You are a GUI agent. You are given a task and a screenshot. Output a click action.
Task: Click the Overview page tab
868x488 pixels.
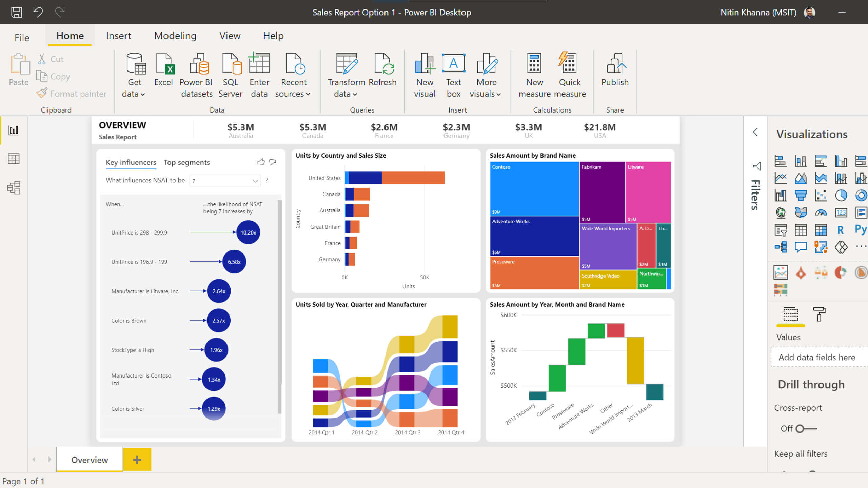pos(90,460)
